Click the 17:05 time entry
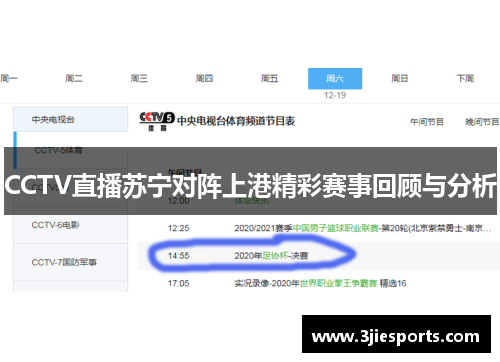Viewport: 500px width, 362px height. 178,283
